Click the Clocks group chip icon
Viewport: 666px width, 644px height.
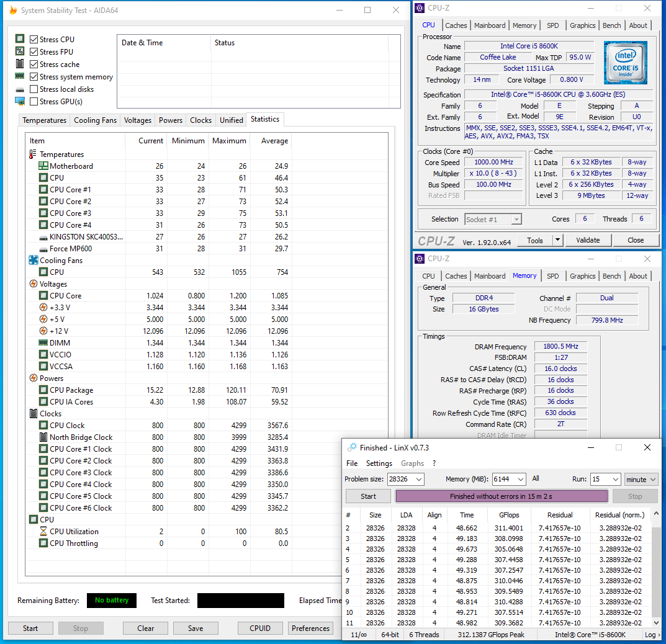[x=34, y=413]
